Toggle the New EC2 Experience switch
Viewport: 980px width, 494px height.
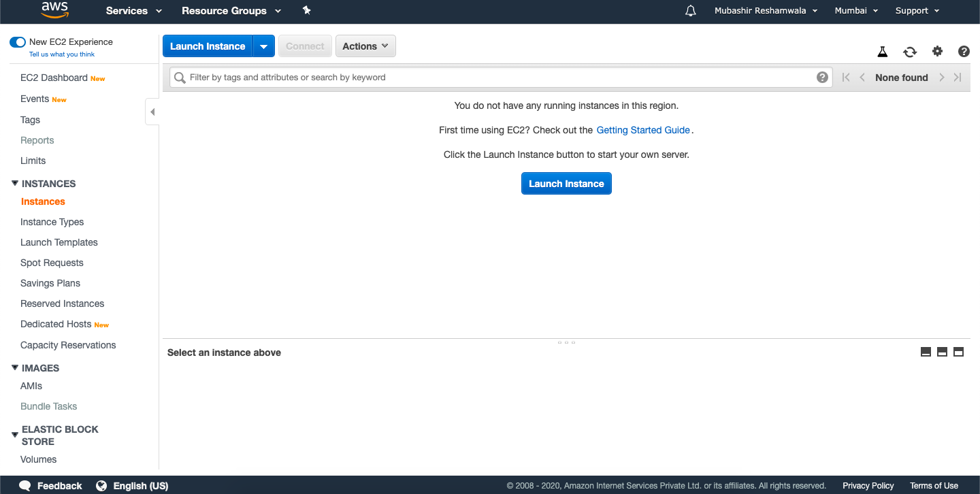(18, 42)
